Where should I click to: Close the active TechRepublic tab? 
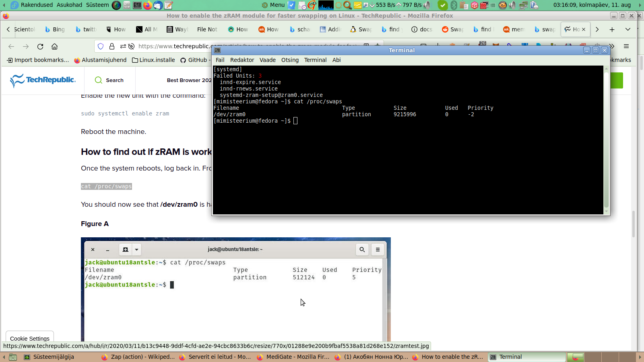(x=584, y=29)
